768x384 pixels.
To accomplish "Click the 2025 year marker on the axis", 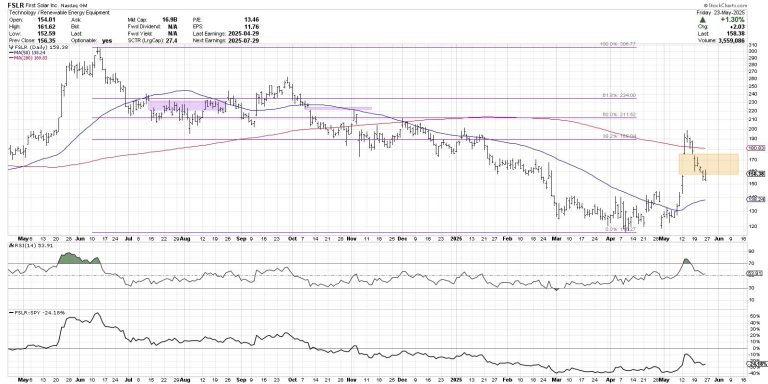I will [456, 240].
